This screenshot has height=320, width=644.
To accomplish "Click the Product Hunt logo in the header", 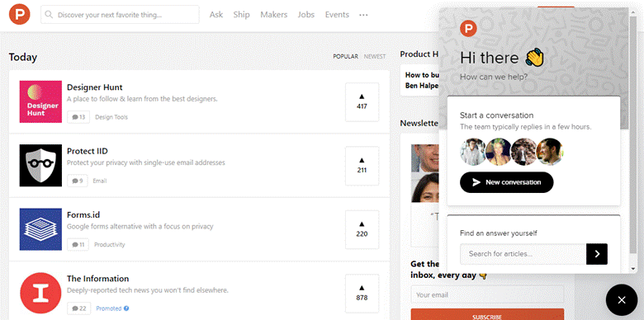I will click(x=19, y=14).
